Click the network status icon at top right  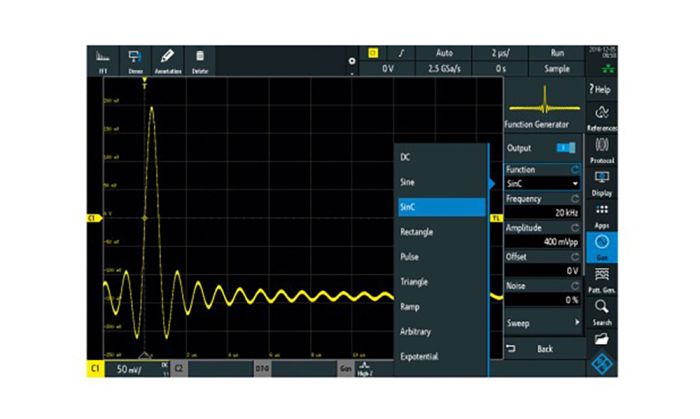coord(608,69)
